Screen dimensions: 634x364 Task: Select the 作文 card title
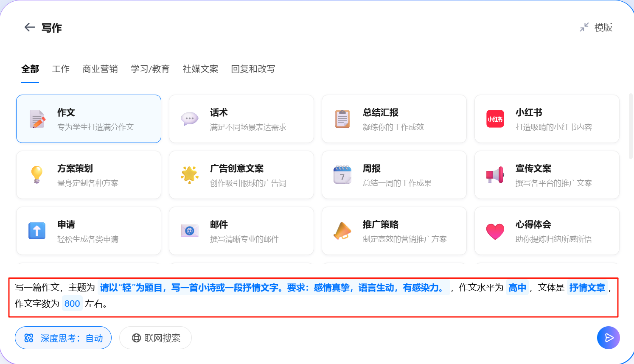point(66,112)
